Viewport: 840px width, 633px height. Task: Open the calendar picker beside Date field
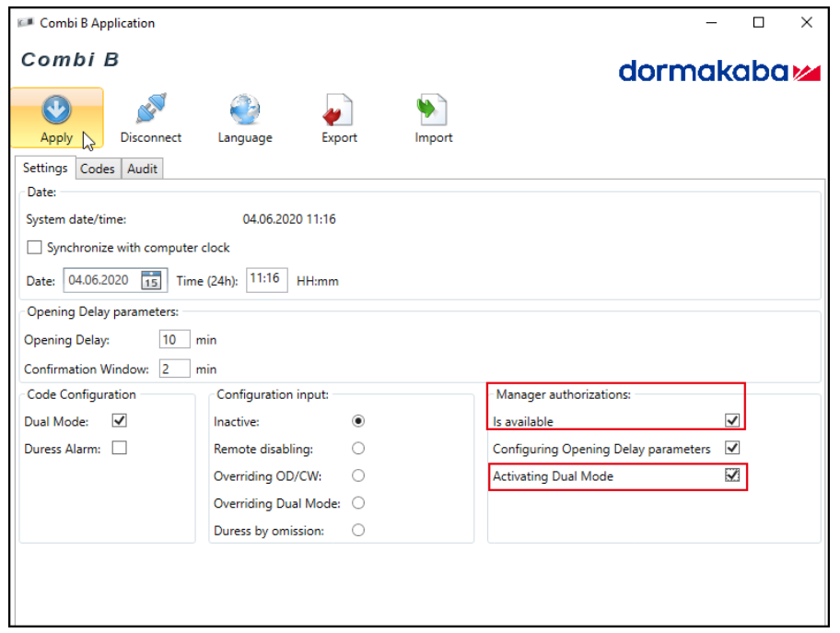click(x=151, y=280)
